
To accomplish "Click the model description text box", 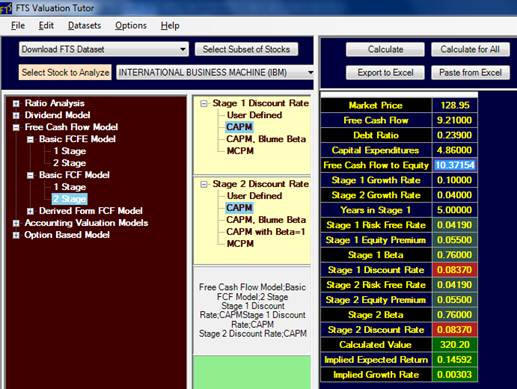I will [x=252, y=310].
